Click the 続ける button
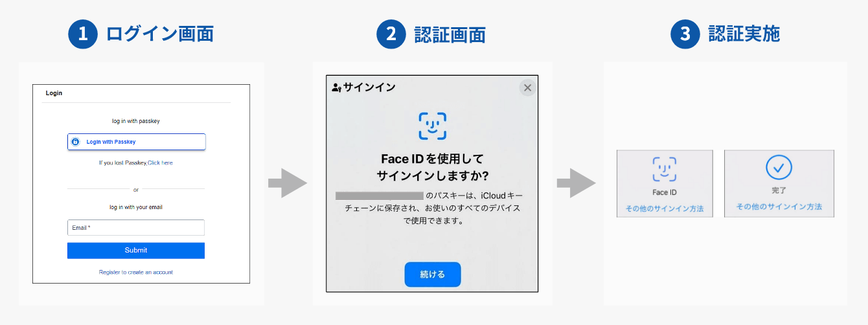 [x=433, y=275]
